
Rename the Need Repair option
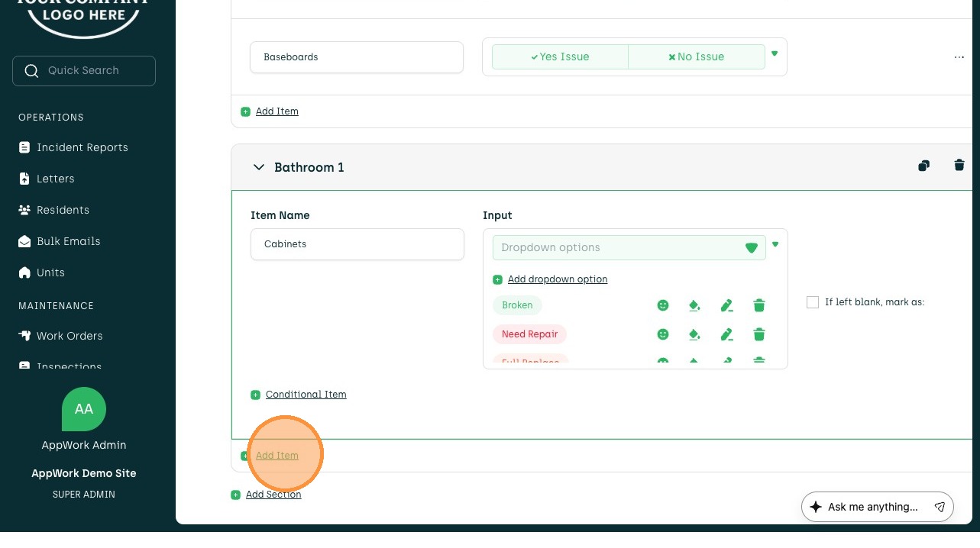click(726, 334)
